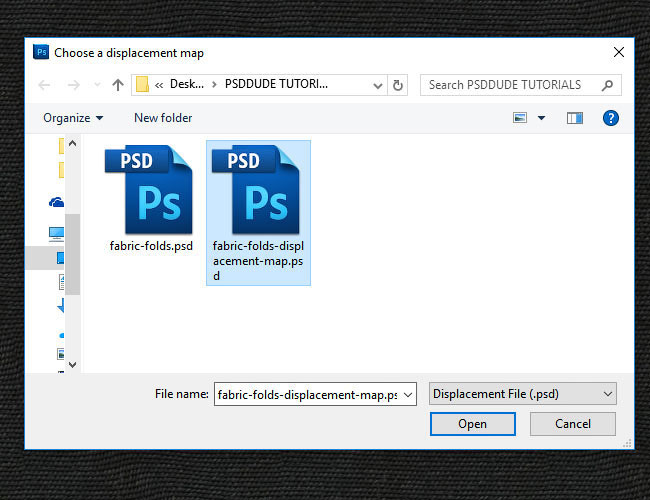The height and width of the screenshot is (500, 650).
Task: Select OneDrive in the navigation pane
Action: pos(57,202)
